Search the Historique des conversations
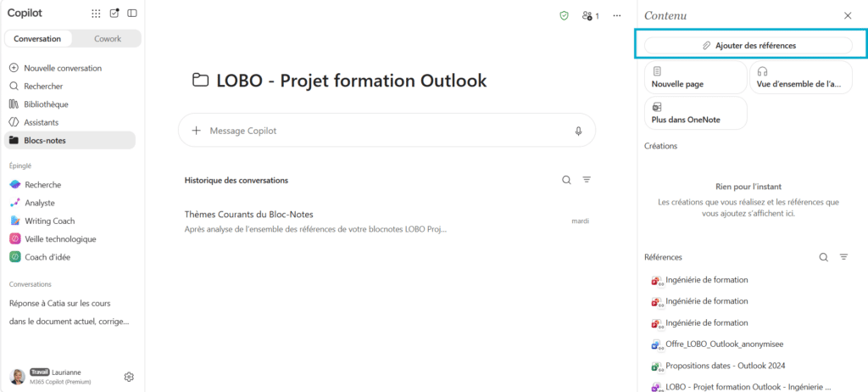 click(x=566, y=180)
